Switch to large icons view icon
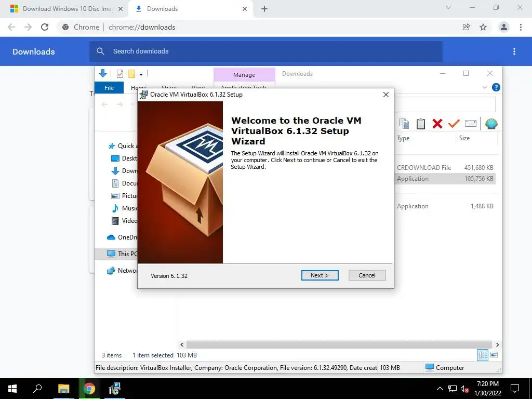Viewport: 532px width, 399px height. click(x=494, y=355)
